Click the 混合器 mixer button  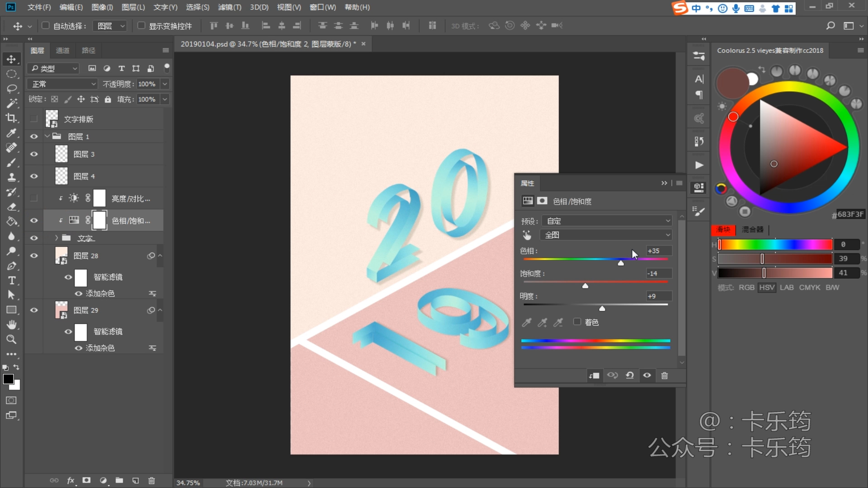[752, 230]
